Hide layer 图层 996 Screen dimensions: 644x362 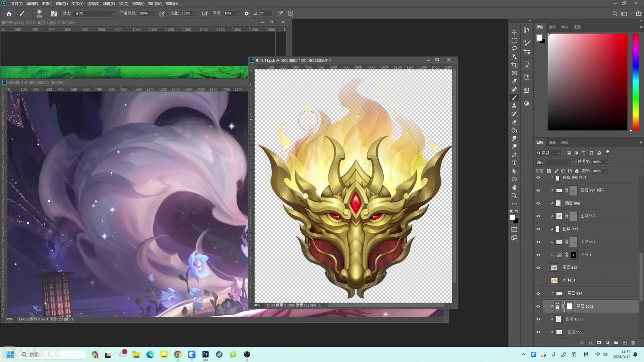pos(538,203)
